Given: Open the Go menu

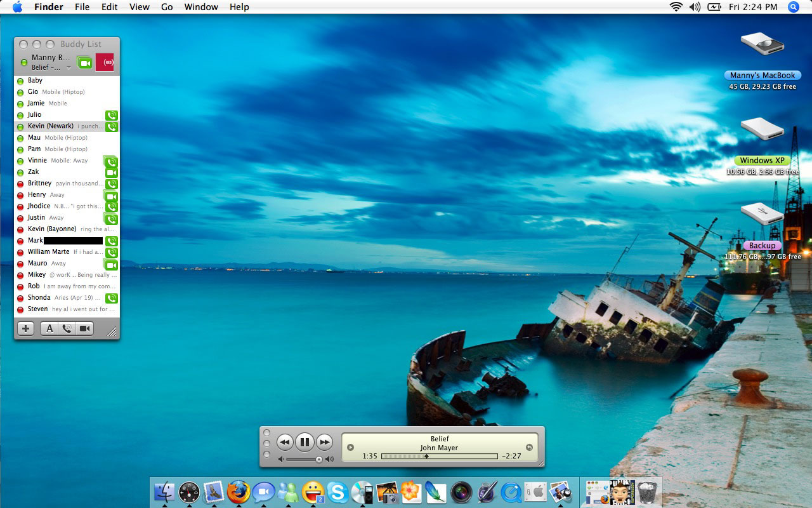Looking at the screenshot, I should tap(167, 7).
